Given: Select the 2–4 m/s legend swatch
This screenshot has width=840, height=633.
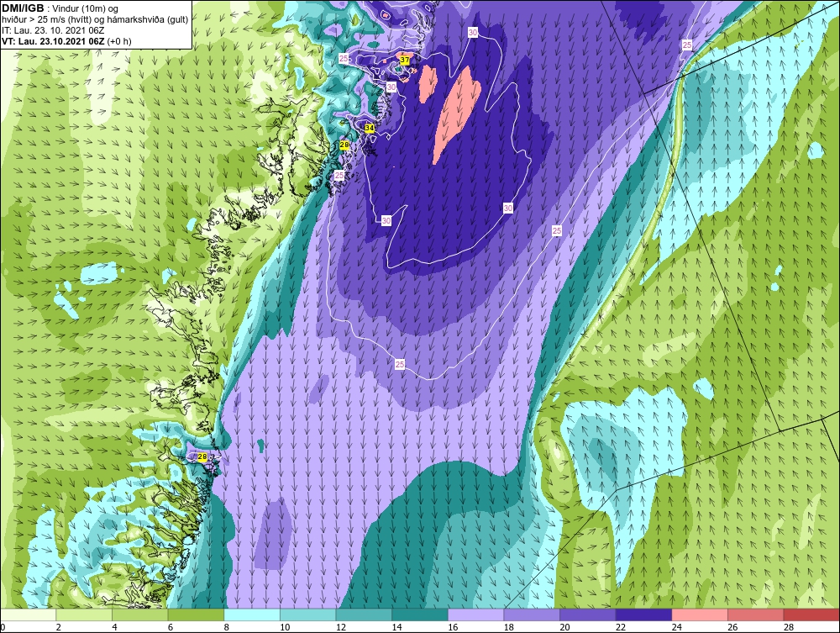Looking at the screenshot, I should click(83, 615).
